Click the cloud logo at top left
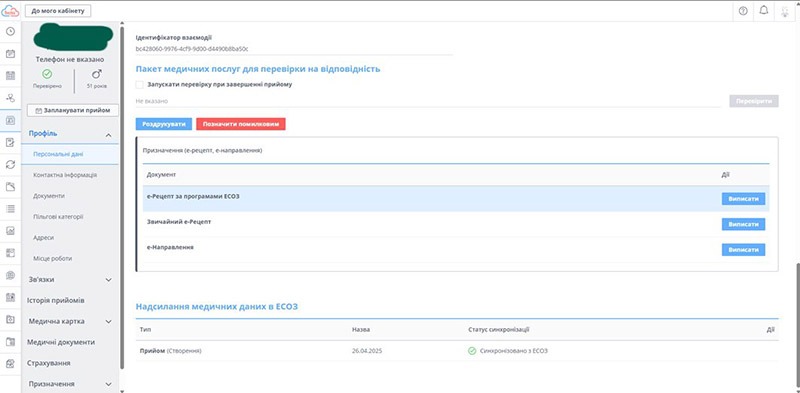Screen dimensions: 800x393 (11, 10)
